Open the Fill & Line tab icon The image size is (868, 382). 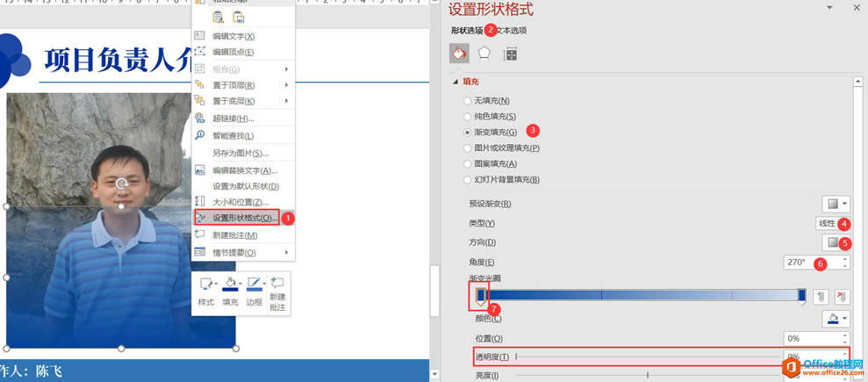460,54
